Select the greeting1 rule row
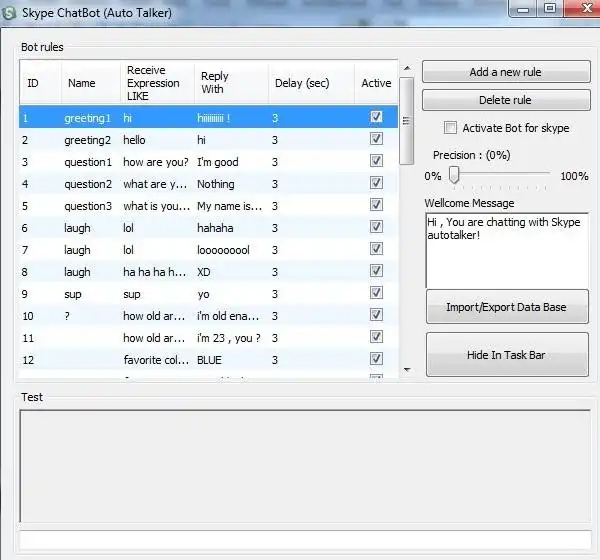Image resolution: width=600 pixels, height=560 pixels. click(209, 117)
